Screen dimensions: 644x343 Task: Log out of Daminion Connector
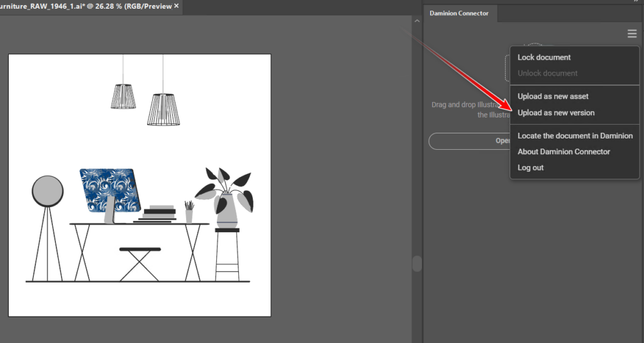(x=530, y=168)
